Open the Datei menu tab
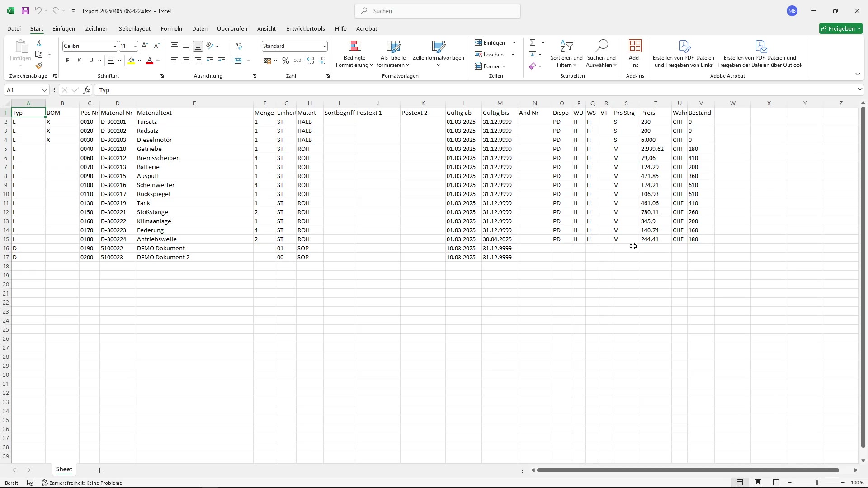The width and height of the screenshot is (868, 488). pyautogui.click(x=14, y=28)
